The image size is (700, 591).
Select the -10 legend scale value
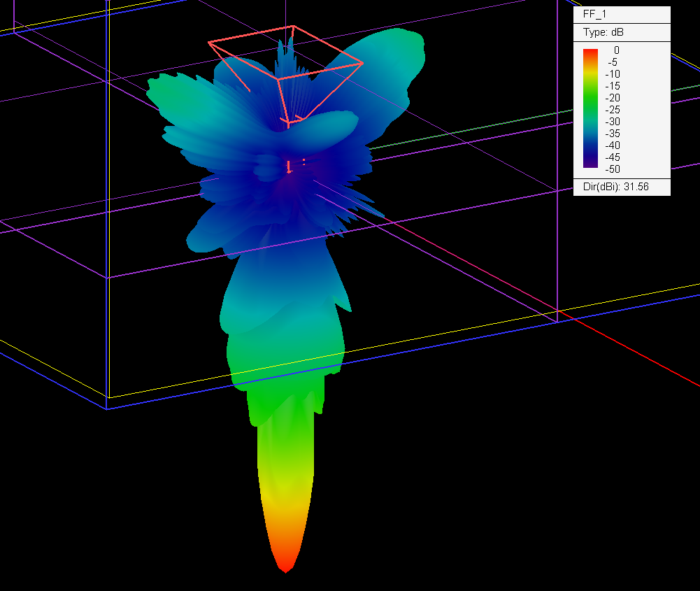pos(612,74)
